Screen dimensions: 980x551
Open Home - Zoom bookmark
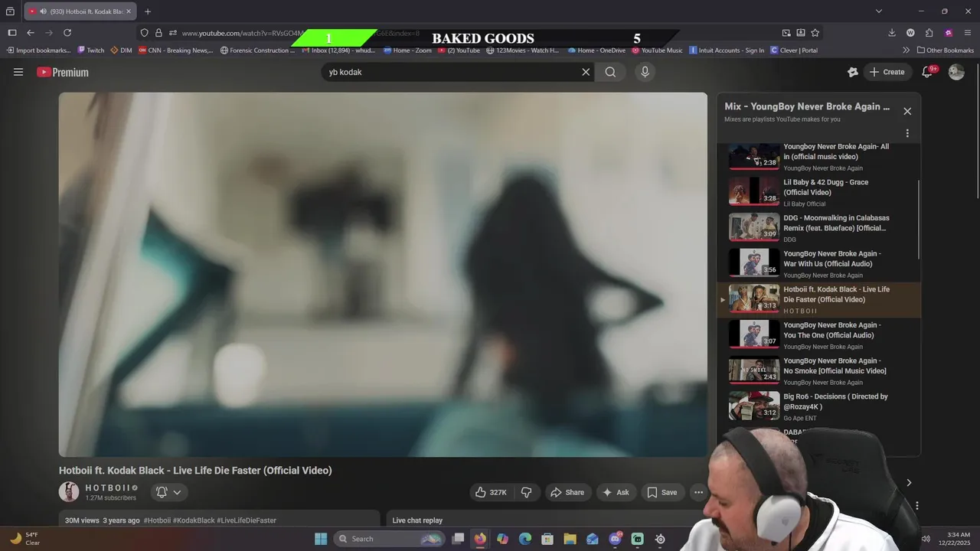(407, 51)
